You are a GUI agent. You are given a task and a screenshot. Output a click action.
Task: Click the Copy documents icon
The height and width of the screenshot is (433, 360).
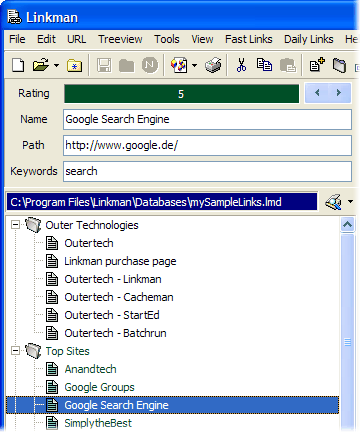(x=264, y=65)
